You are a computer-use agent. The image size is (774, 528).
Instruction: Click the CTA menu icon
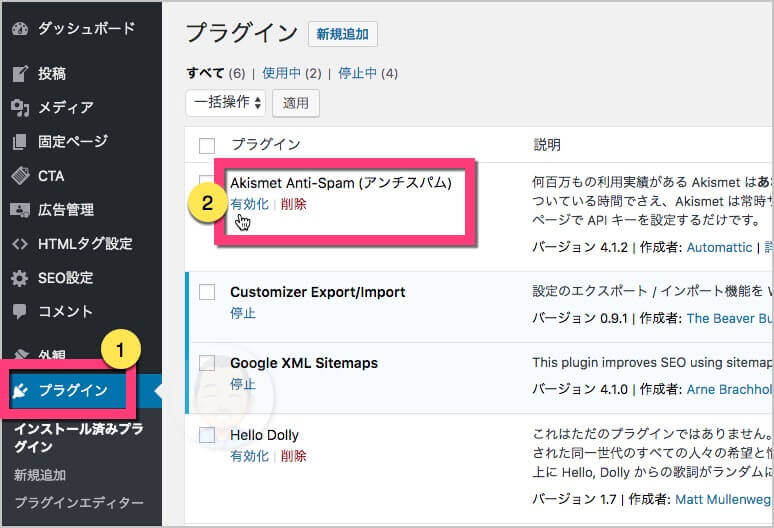[x=20, y=176]
